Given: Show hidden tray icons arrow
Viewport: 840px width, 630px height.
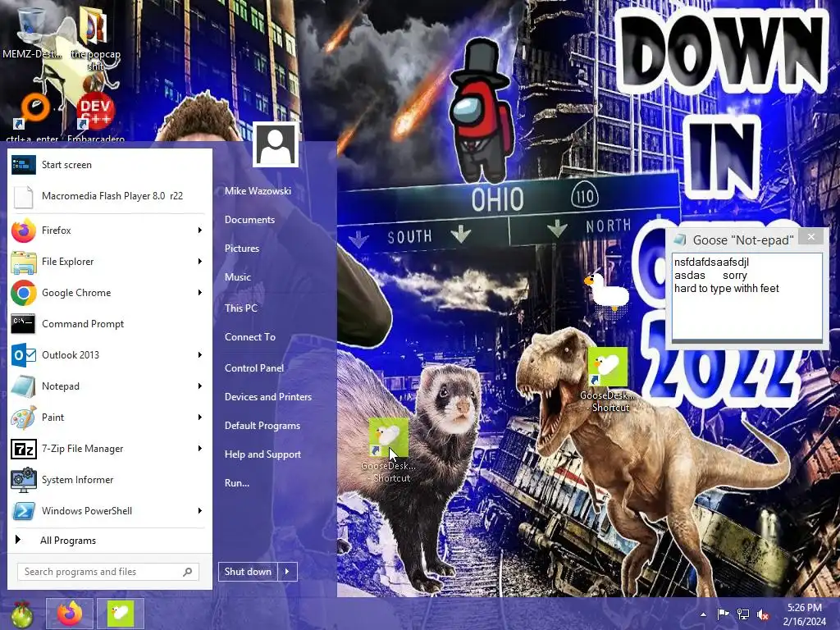Looking at the screenshot, I should [x=703, y=614].
